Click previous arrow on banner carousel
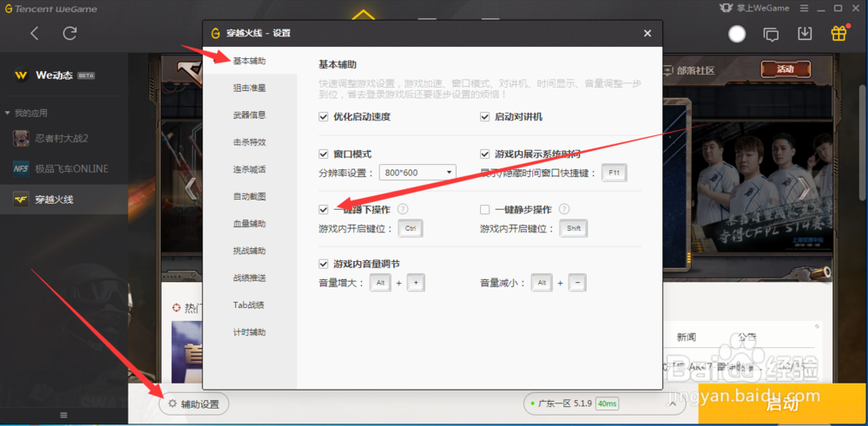This screenshot has width=868, height=426. [x=190, y=188]
